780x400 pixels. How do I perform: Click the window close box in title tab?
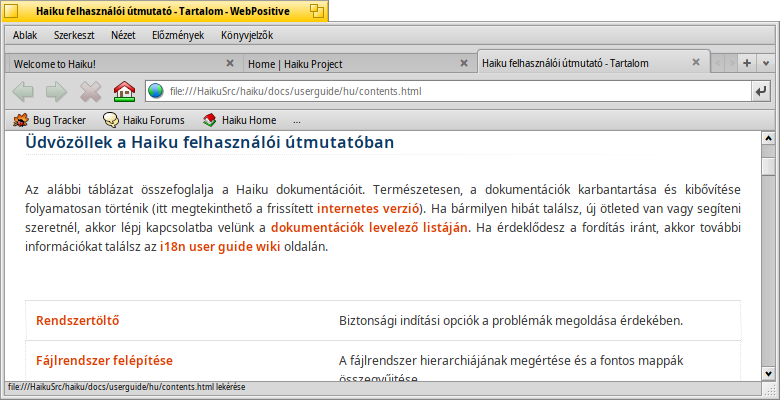tap(11, 10)
